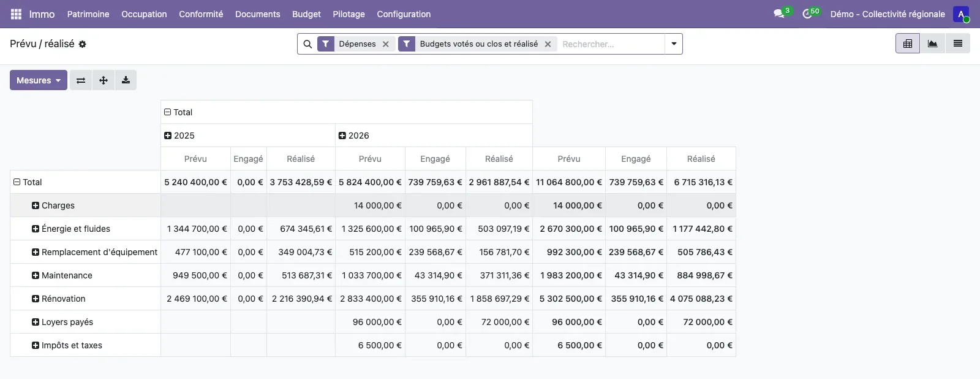Open the conversations messages icon
Image resolution: width=980 pixels, height=379 pixels.
779,13
